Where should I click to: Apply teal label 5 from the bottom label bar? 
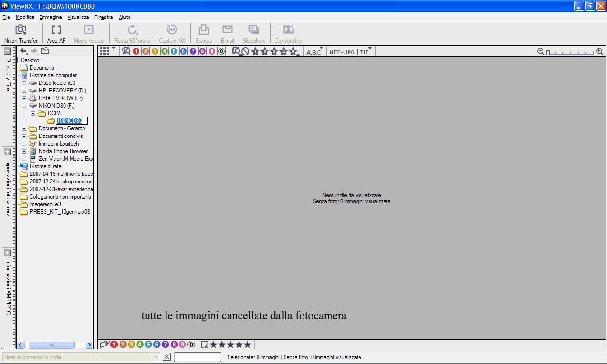click(148, 345)
